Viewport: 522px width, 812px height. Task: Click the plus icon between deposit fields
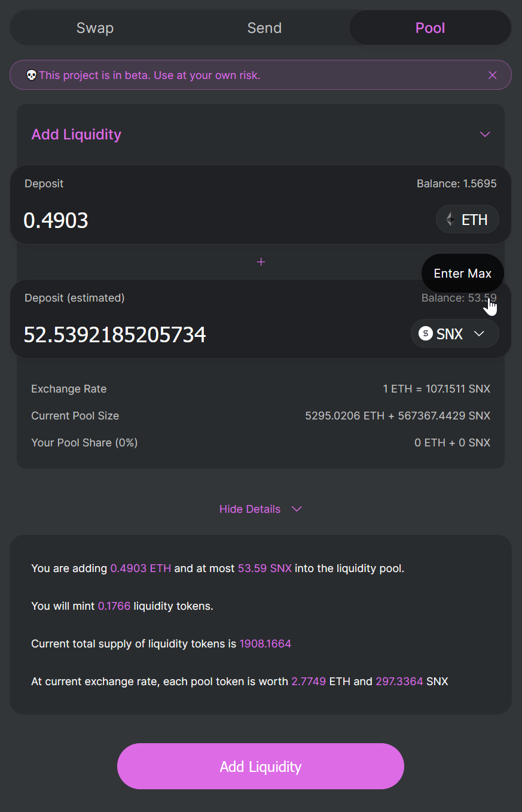pos(261,262)
